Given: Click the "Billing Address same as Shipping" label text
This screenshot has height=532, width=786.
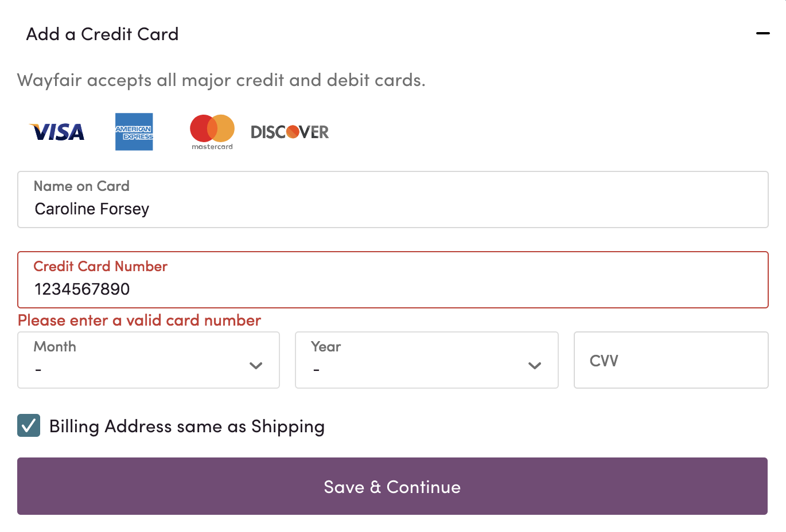Looking at the screenshot, I should 187,427.
